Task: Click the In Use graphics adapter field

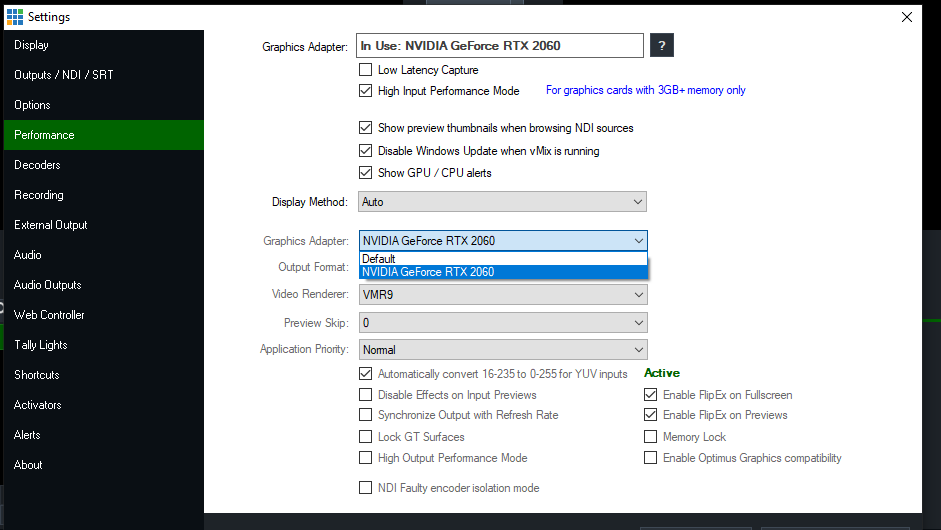Action: point(499,46)
